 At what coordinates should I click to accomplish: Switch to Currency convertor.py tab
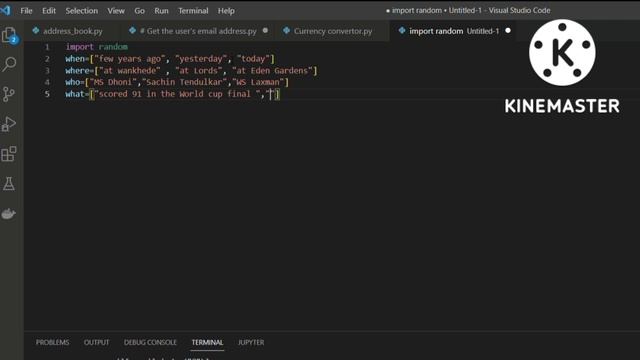[x=333, y=31]
